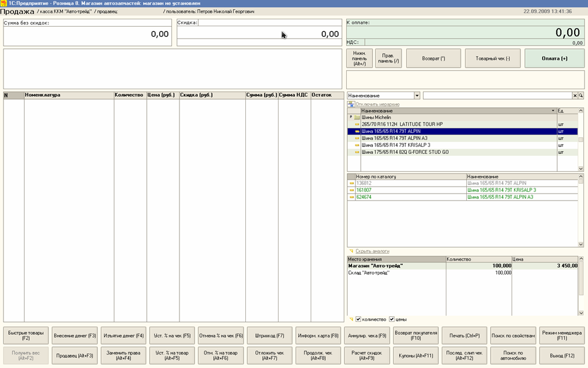Click the arrow icon left of the 'количество' checkbox
The height and width of the screenshot is (368, 588).
(351, 319)
